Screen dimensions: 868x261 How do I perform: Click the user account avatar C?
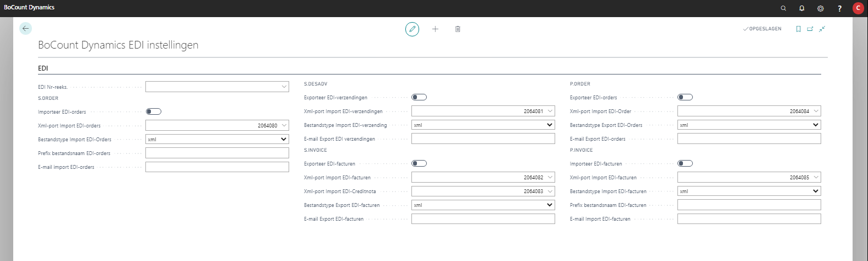(x=858, y=8)
